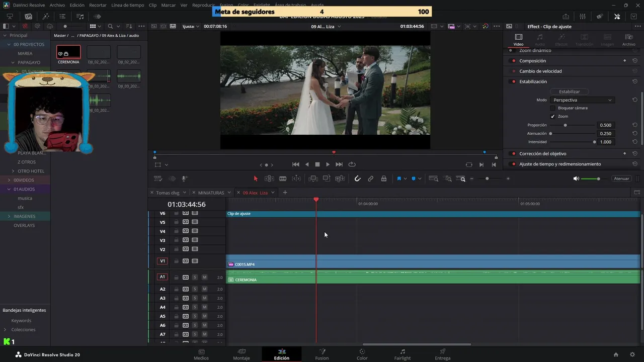
Task: Click the speaker mute icon
Action: pyautogui.click(x=576, y=178)
